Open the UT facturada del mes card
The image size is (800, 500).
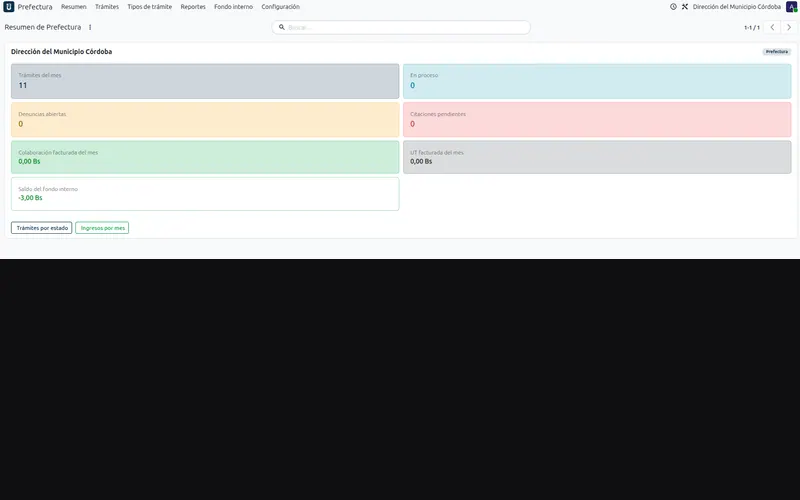(x=597, y=157)
